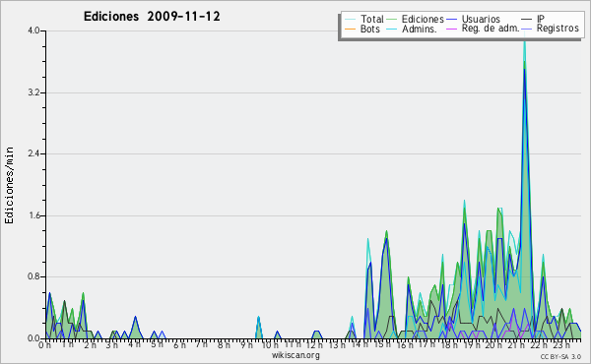
Task: Click the magenta Reg. de adm. color line
Action: pos(451,29)
